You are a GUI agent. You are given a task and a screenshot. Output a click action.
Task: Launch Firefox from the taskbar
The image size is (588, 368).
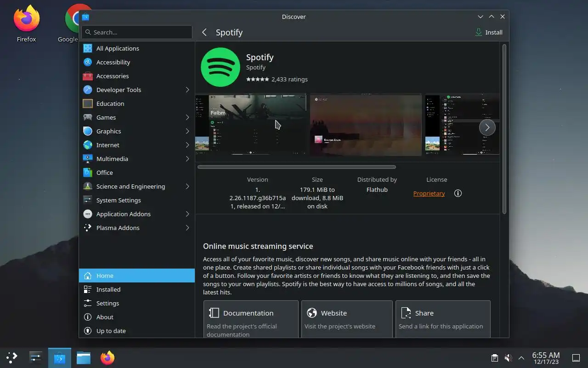tap(107, 357)
